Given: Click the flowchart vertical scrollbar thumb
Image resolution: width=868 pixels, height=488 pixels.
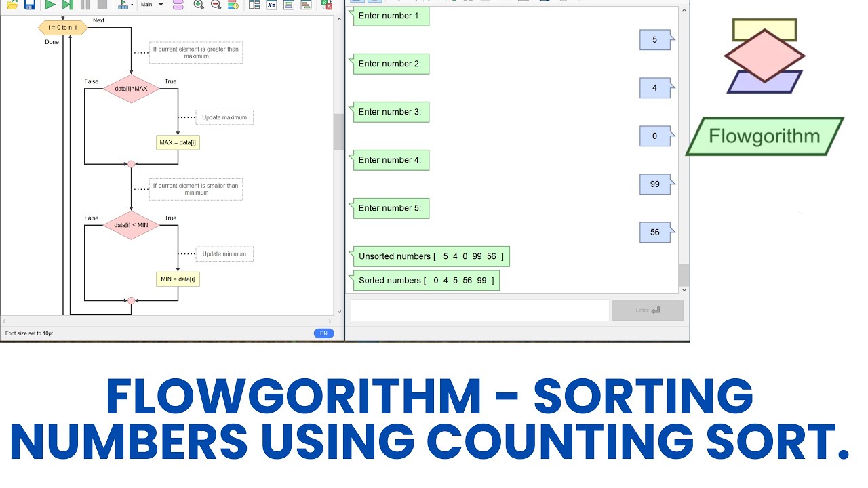Looking at the screenshot, I should click(339, 131).
